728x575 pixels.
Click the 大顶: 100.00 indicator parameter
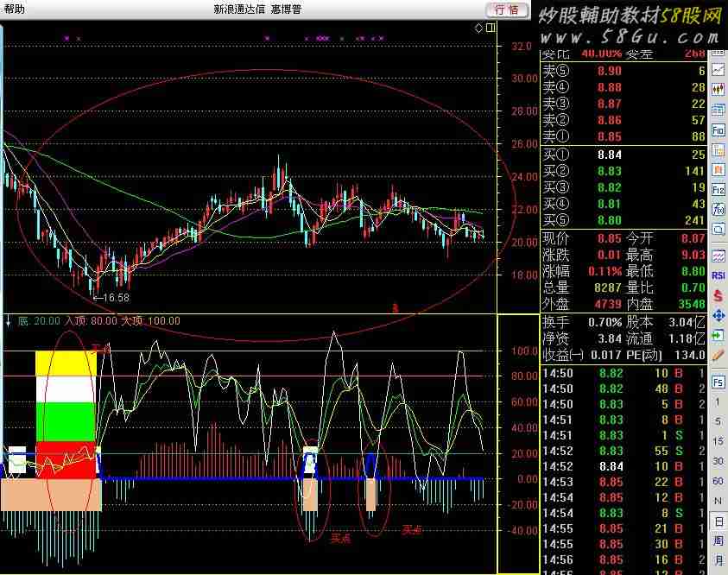click(x=150, y=320)
